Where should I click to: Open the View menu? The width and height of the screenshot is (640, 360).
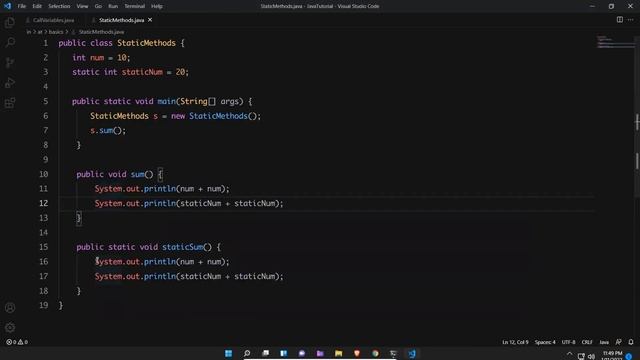coord(82,6)
